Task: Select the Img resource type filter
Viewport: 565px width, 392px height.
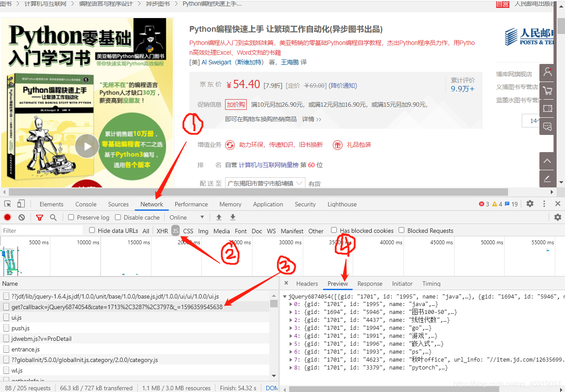Action: click(203, 231)
